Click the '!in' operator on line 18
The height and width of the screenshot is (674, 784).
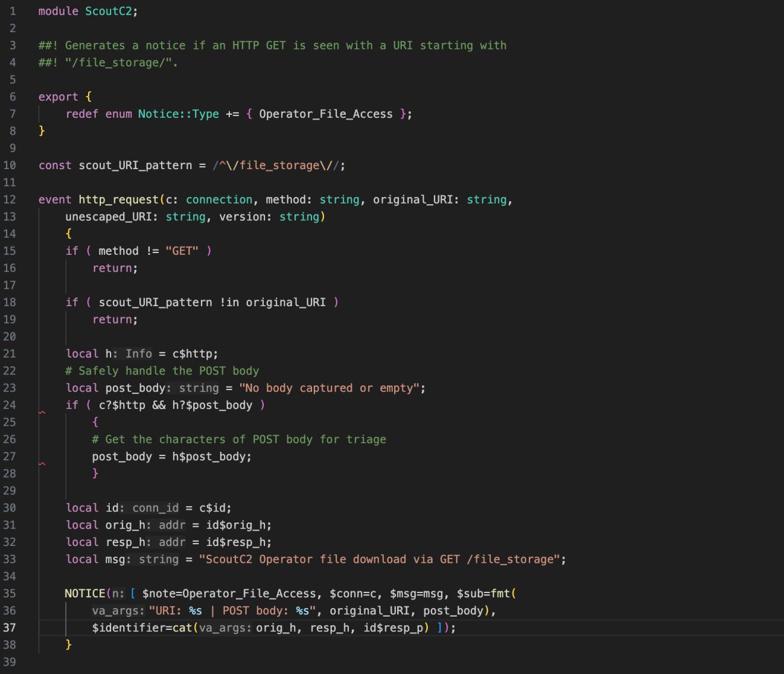(229, 302)
